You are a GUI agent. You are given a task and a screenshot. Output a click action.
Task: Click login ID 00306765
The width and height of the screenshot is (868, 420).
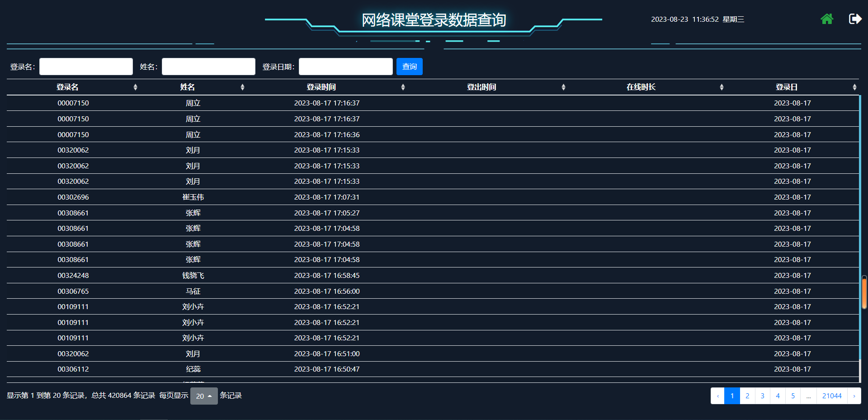point(73,291)
